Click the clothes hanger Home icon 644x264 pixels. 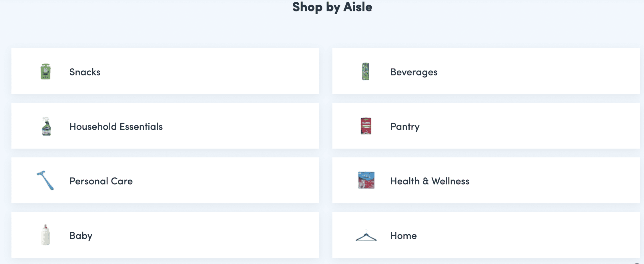tap(366, 237)
